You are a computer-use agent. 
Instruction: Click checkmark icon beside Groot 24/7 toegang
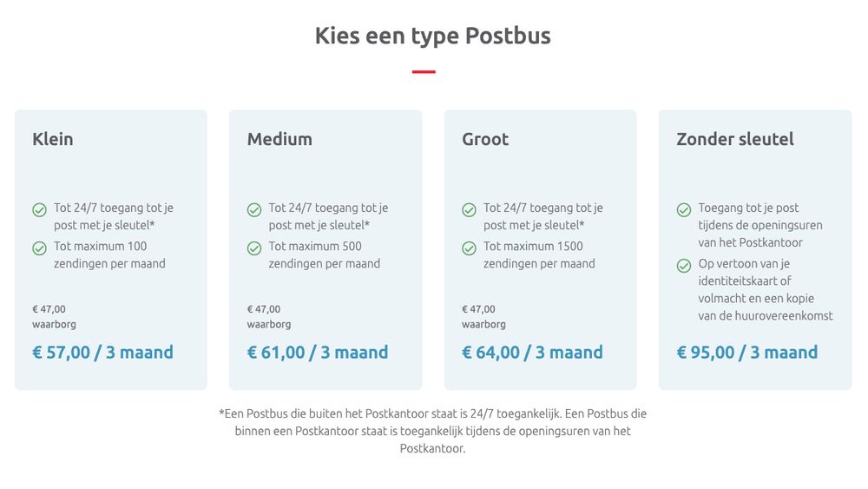point(469,210)
